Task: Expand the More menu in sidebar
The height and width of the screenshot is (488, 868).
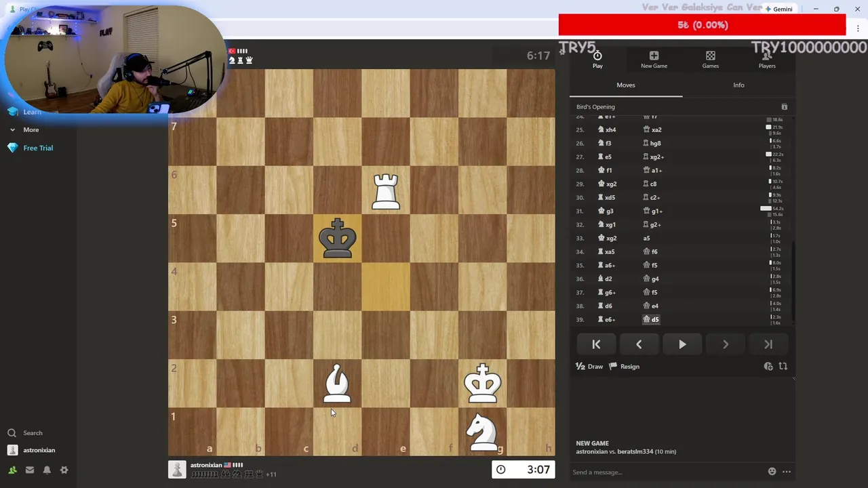Action: [24, 129]
